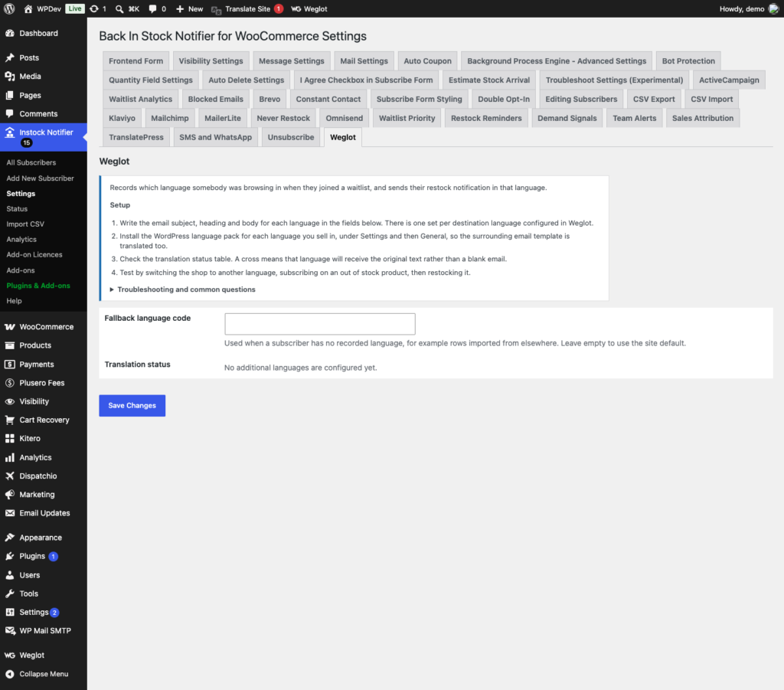Open the WPDev site home icon
784x690 pixels.
point(28,9)
